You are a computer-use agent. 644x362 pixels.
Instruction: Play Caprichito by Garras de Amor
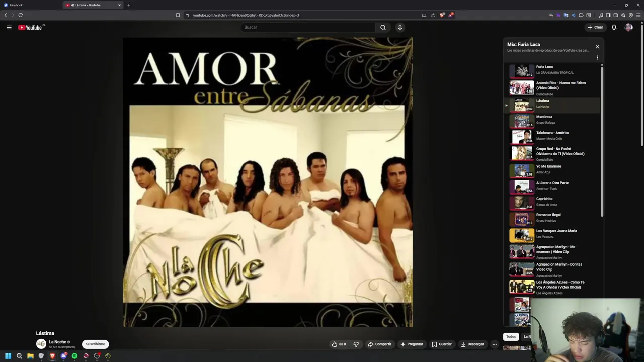pos(552,202)
